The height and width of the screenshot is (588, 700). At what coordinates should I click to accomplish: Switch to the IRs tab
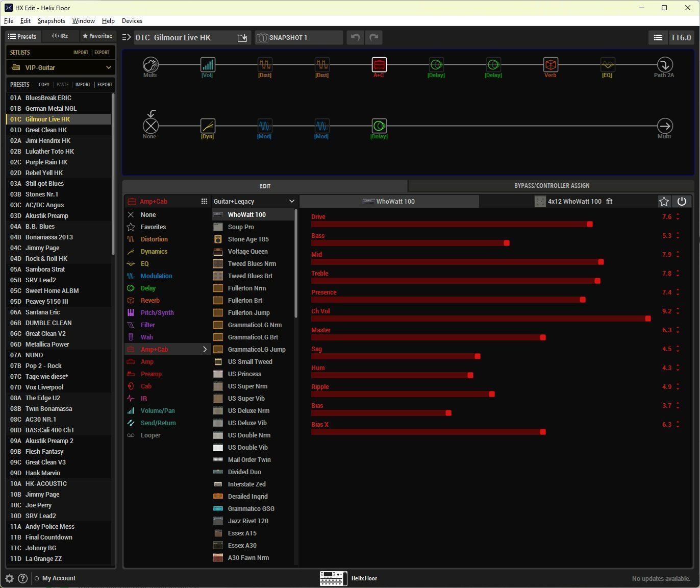(60, 36)
